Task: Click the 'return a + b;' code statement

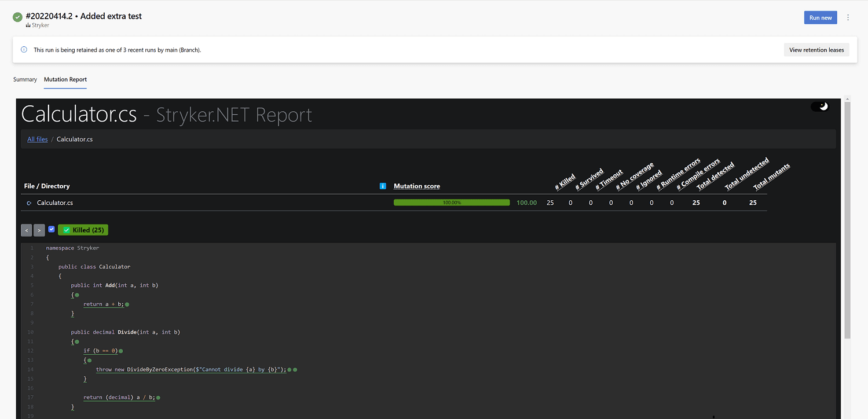Action: [x=104, y=304]
